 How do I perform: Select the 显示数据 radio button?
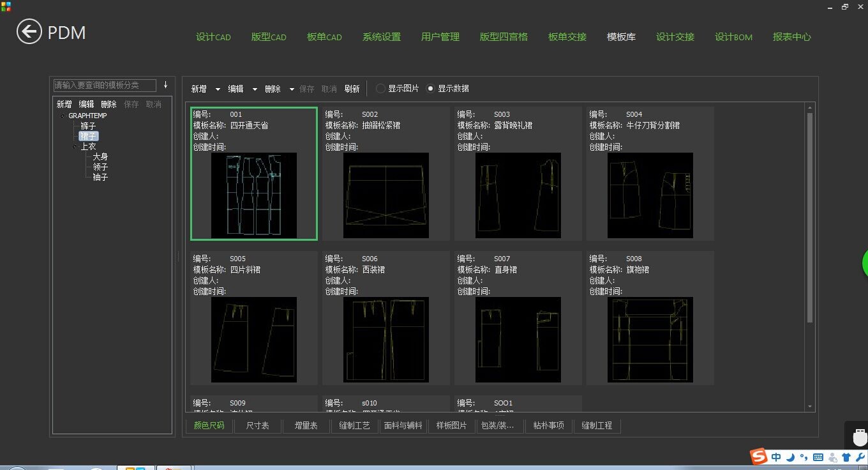[x=430, y=89]
